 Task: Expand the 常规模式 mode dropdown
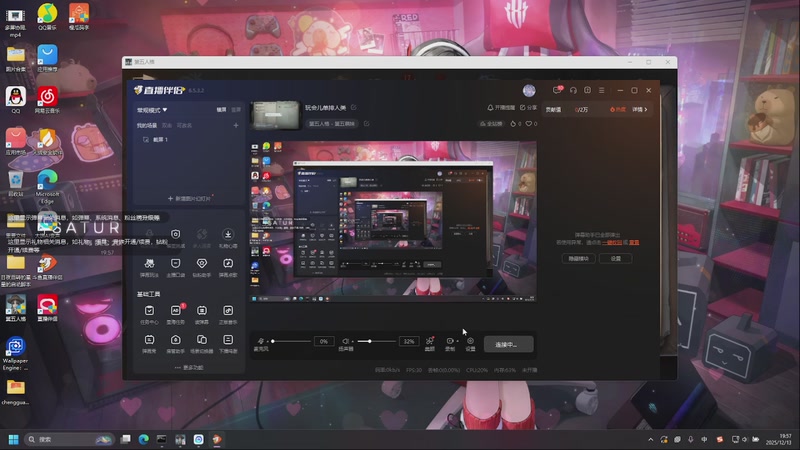pos(152,110)
